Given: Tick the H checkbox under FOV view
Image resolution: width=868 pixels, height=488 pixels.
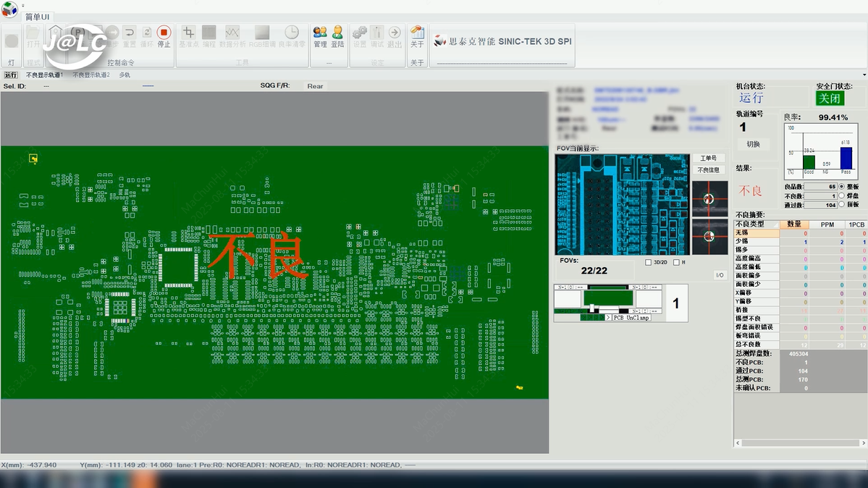Looking at the screenshot, I should (x=676, y=262).
